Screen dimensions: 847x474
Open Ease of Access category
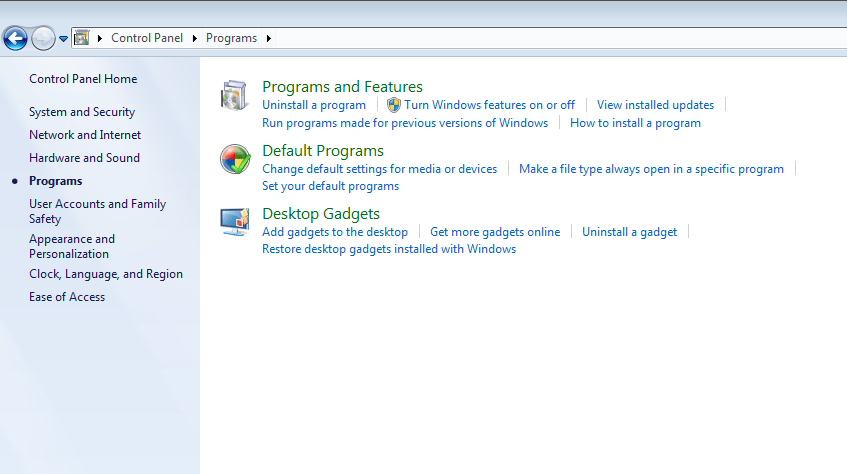67,297
